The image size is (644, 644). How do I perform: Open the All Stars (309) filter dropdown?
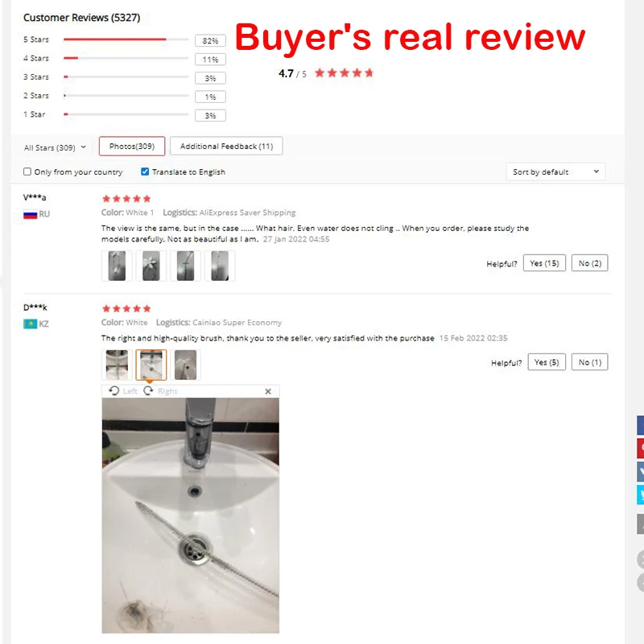pos(55,147)
